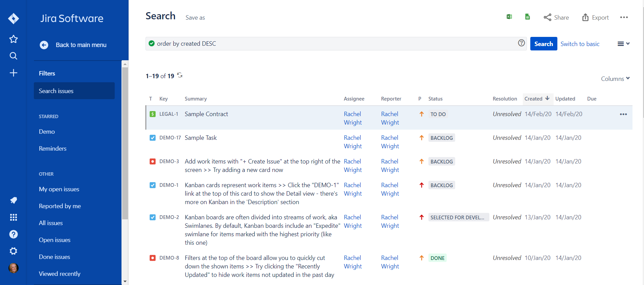This screenshot has width=644, height=285.
Task: Click the JQL syntax help icon
Action: [521, 43]
